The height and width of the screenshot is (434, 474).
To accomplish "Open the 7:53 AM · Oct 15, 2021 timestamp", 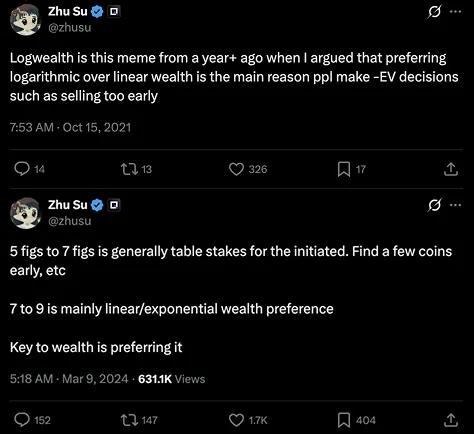I will pos(70,127).
